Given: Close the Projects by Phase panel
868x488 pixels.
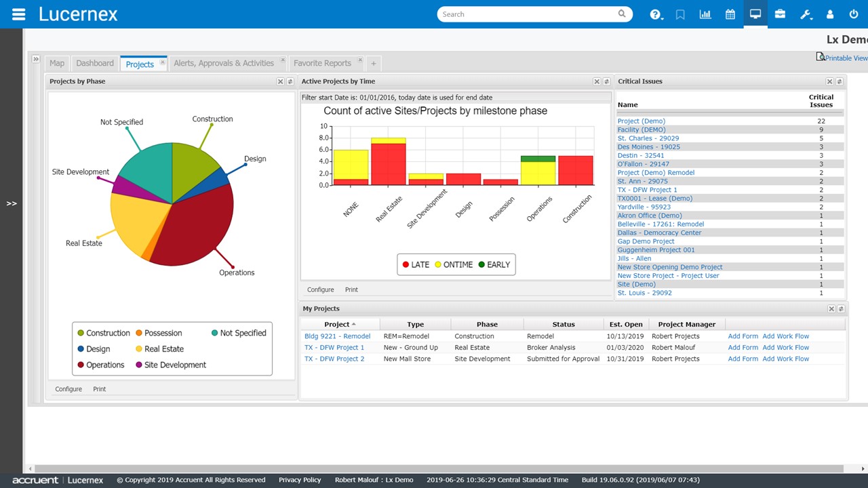Looking at the screenshot, I should (x=280, y=81).
